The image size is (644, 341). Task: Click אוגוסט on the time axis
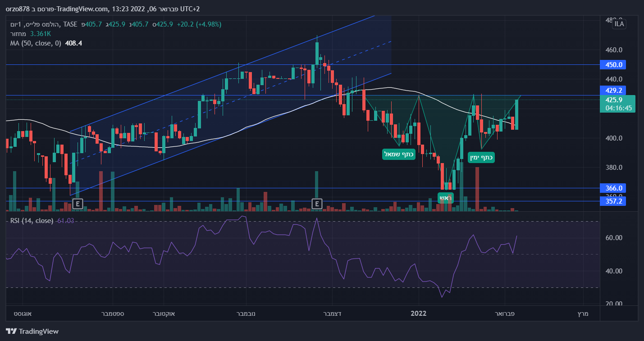(23, 313)
